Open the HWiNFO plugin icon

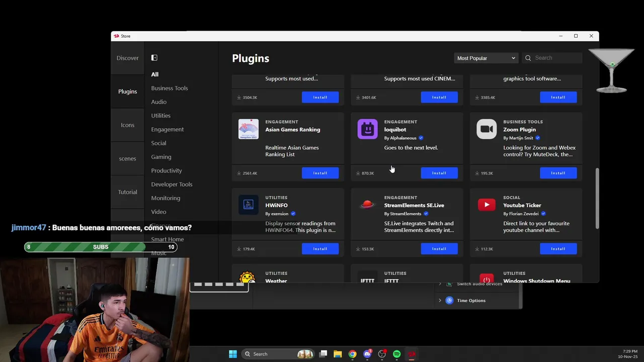point(248,205)
